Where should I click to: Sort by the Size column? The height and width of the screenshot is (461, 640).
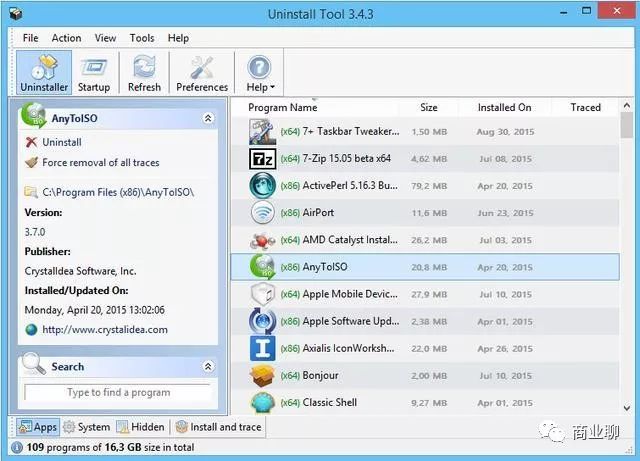tap(429, 107)
